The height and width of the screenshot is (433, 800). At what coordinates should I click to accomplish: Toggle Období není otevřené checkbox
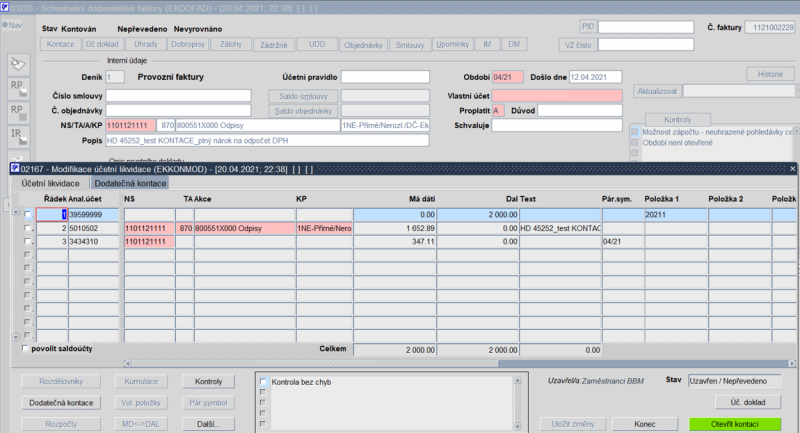pos(635,142)
